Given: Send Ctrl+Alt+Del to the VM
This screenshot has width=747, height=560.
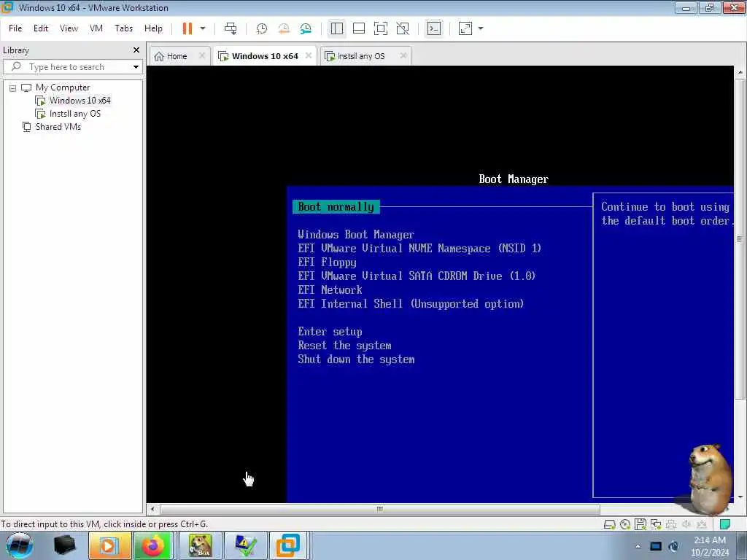Looking at the screenshot, I should 231,28.
